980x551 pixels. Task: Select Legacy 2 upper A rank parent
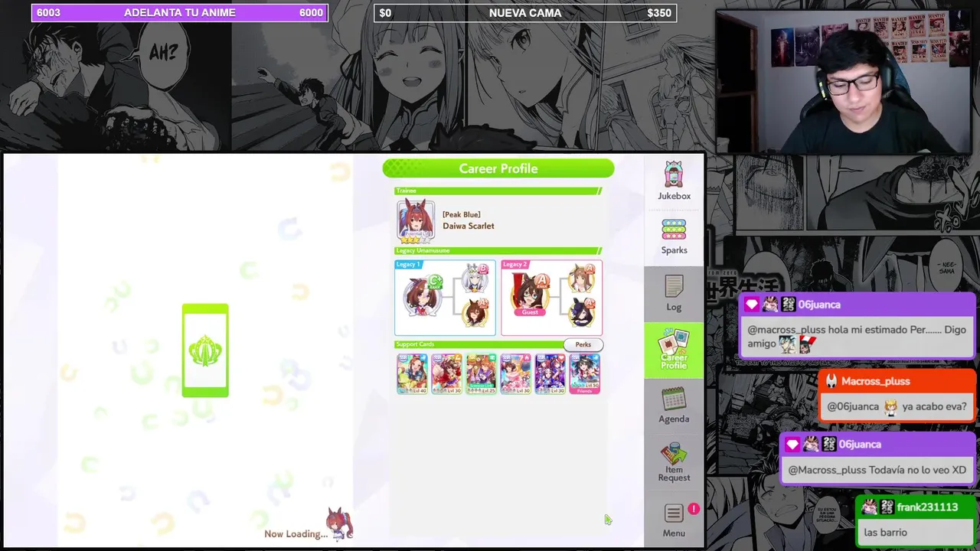[x=582, y=279]
